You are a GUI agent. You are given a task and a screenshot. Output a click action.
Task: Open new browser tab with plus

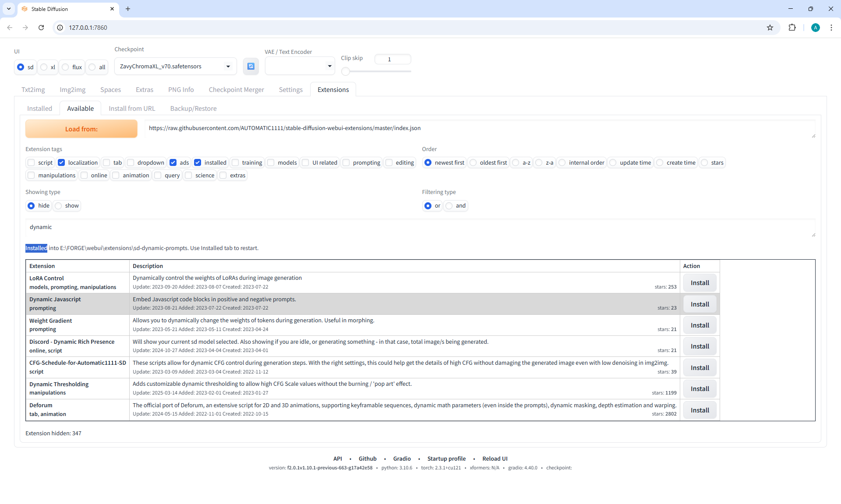[128, 9]
